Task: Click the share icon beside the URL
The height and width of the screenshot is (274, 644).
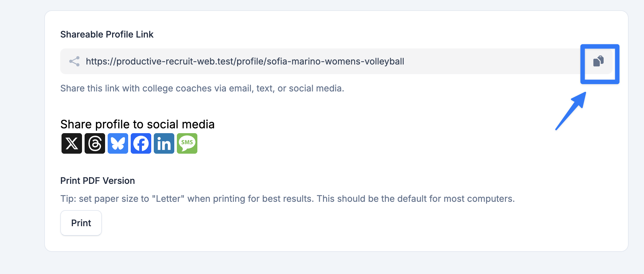Action: coord(74,61)
